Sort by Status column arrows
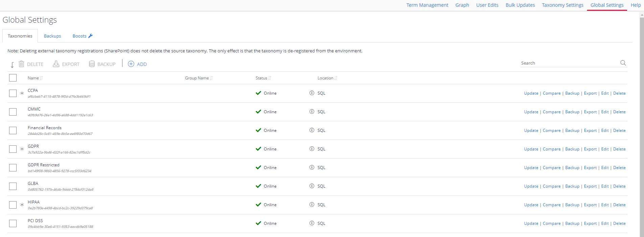This screenshot has height=237, width=644. click(x=270, y=78)
